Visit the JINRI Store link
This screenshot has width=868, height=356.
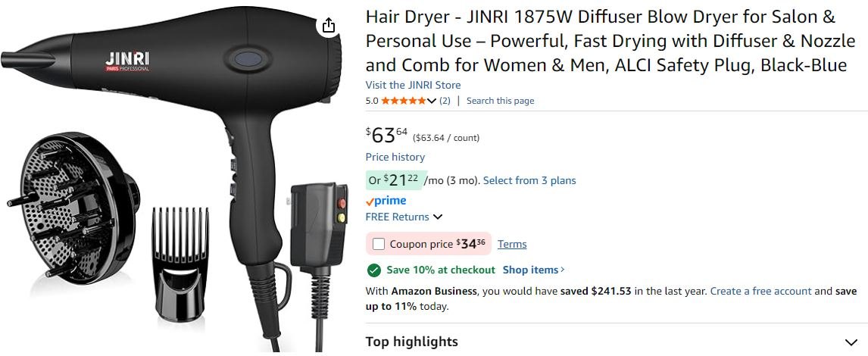coord(413,86)
